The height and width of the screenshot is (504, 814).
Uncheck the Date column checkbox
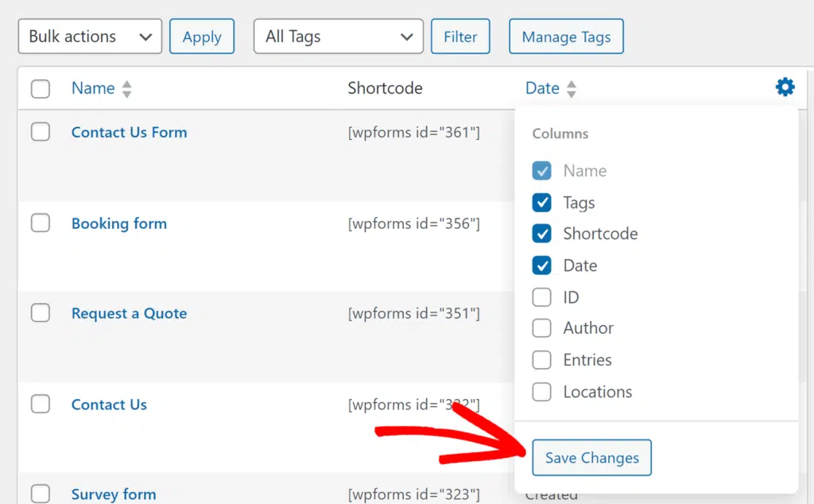[x=542, y=266]
